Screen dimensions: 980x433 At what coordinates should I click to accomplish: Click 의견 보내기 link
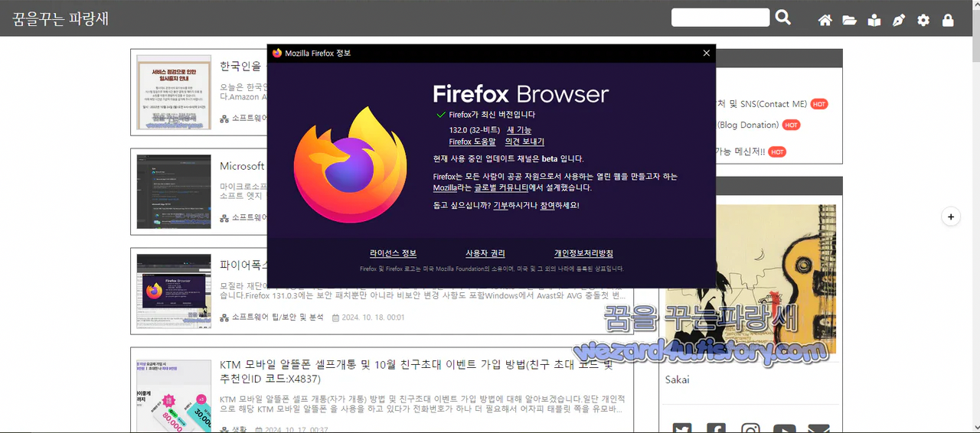(x=524, y=142)
